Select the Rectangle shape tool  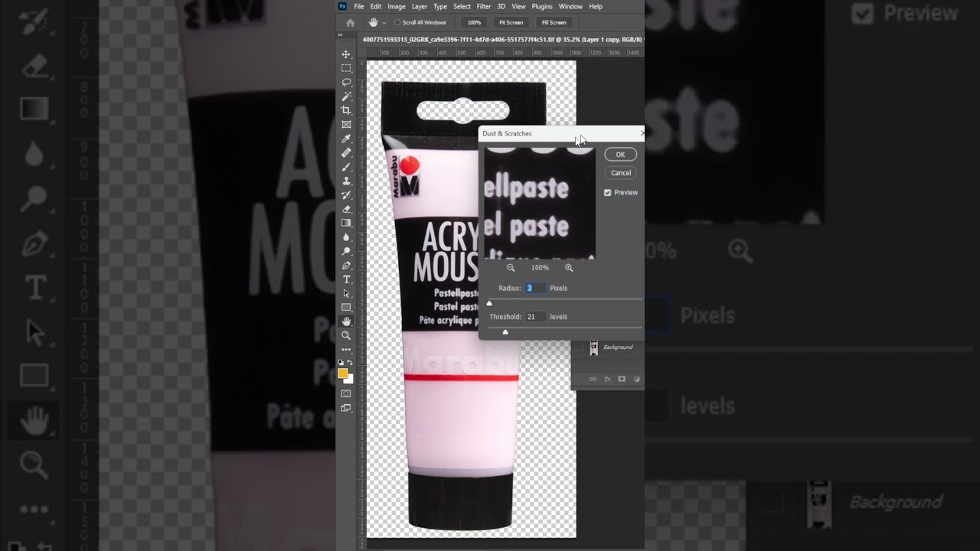346,307
